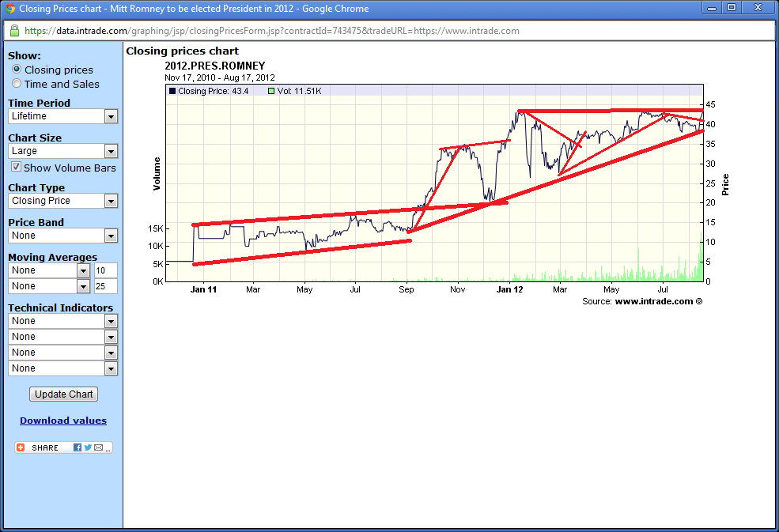
Task: Select the Time and Sales radio button
Action: (x=17, y=84)
